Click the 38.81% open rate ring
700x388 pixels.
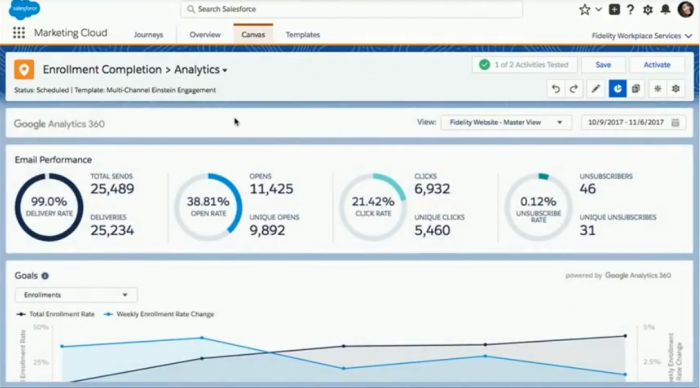pos(208,207)
